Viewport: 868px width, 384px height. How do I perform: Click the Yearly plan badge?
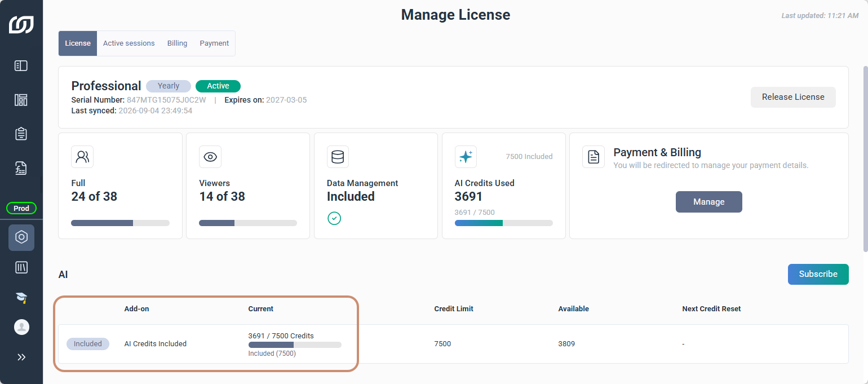[x=169, y=86]
